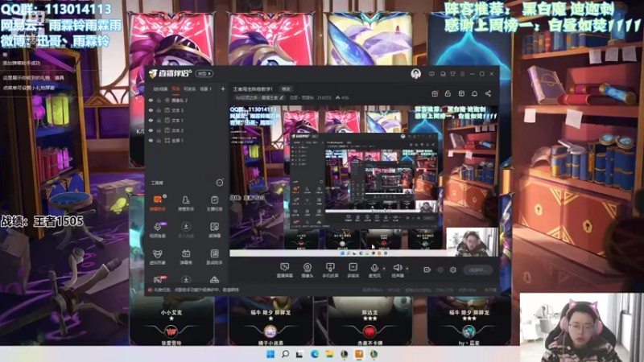Select the 文本 2 source row
The height and width of the screenshot is (362, 644).
click(187, 130)
